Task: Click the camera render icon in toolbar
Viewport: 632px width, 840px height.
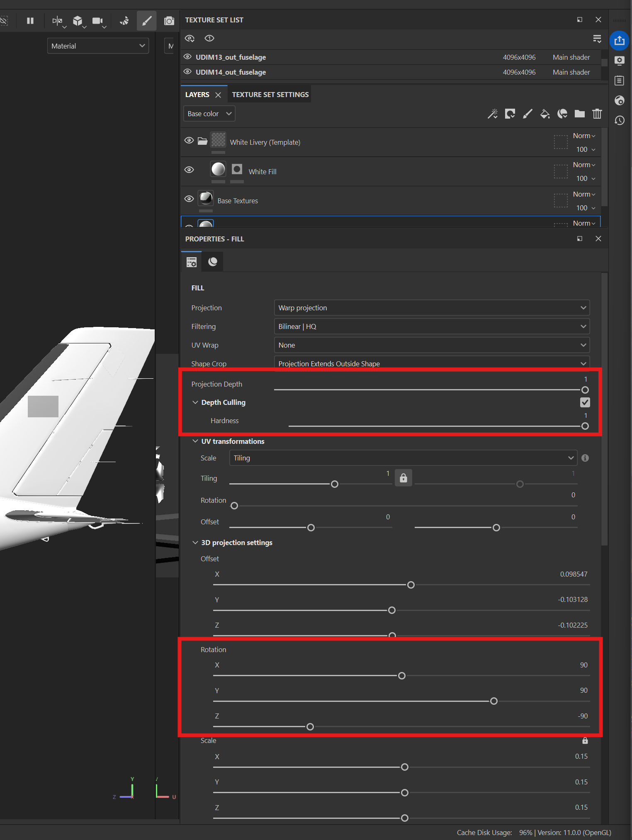Action: tap(169, 21)
